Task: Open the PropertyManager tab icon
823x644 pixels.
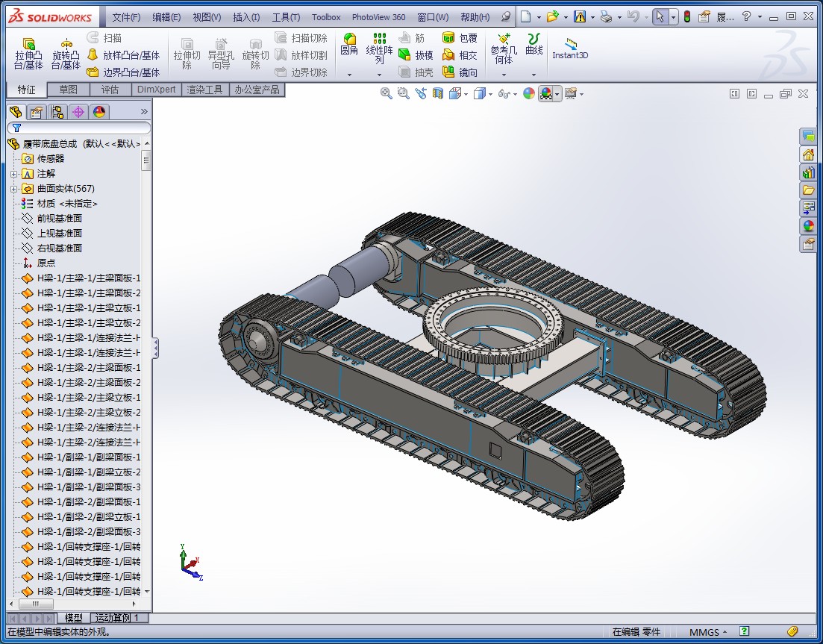Action: pyautogui.click(x=37, y=112)
